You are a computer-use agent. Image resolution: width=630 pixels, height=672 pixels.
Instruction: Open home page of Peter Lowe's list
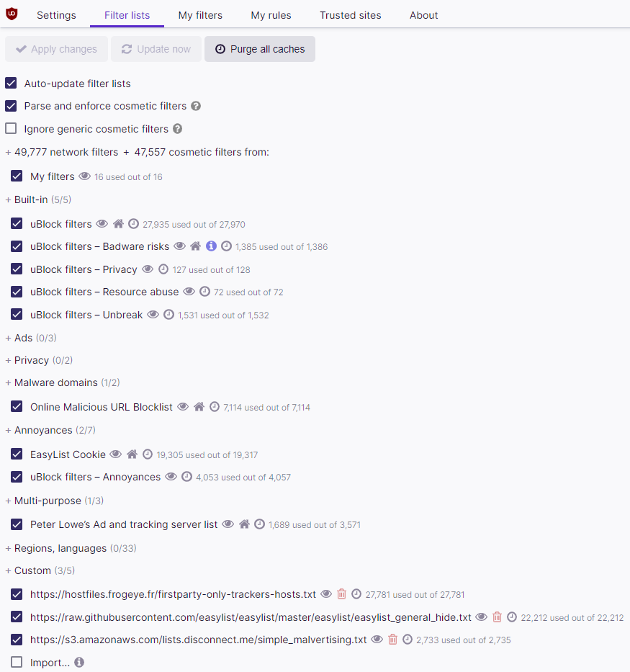pyautogui.click(x=244, y=524)
